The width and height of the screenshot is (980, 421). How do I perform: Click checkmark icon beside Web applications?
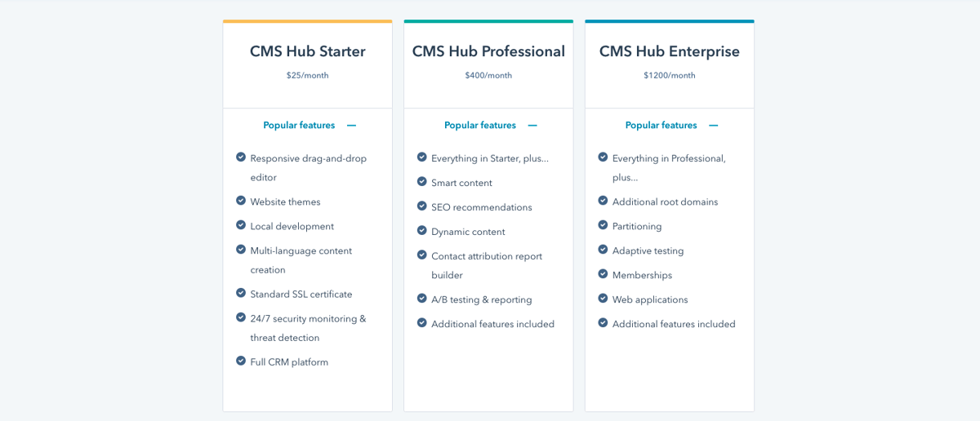click(603, 299)
